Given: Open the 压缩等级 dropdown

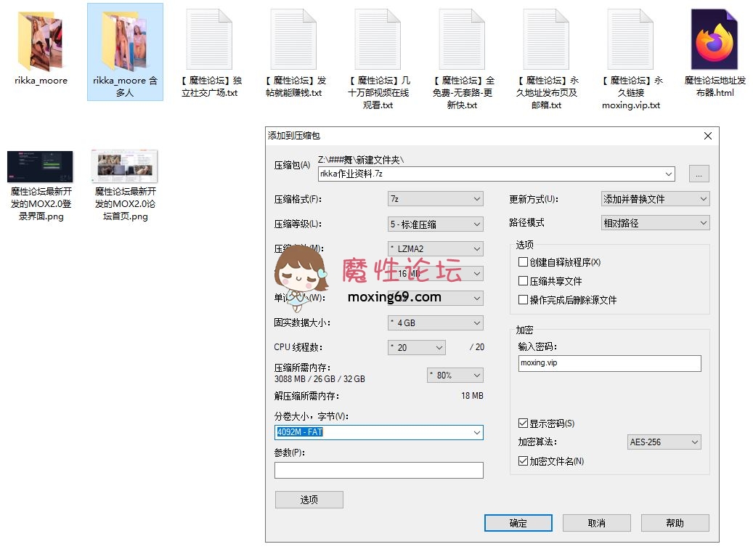Looking at the screenshot, I should (x=435, y=224).
